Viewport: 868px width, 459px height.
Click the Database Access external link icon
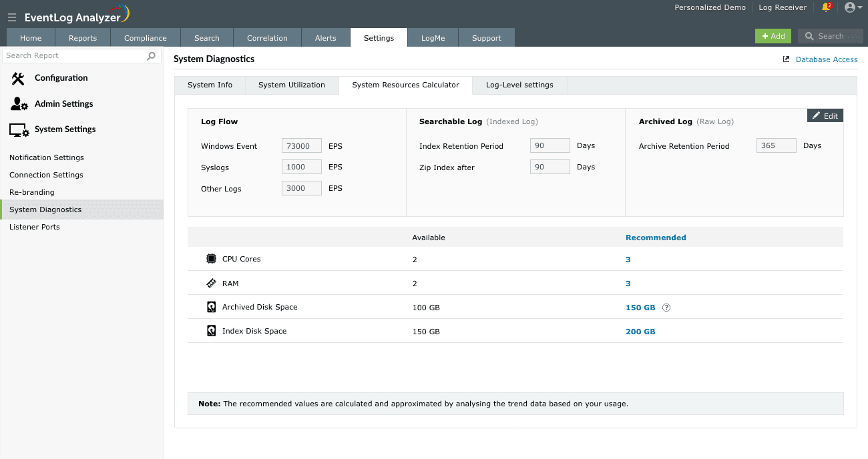pos(787,59)
